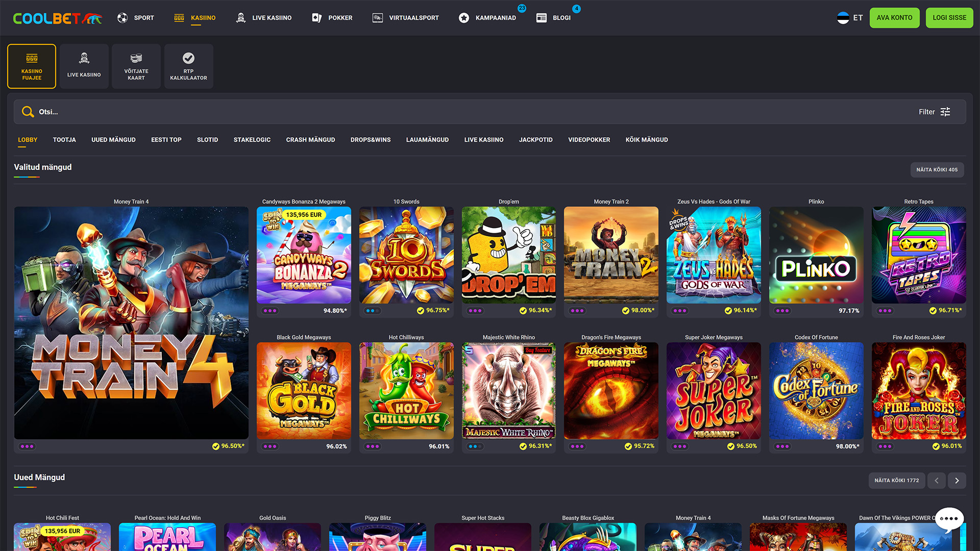Image resolution: width=980 pixels, height=551 pixels.
Task: Open Money Train 2 game thumbnail
Action: tap(611, 255)
